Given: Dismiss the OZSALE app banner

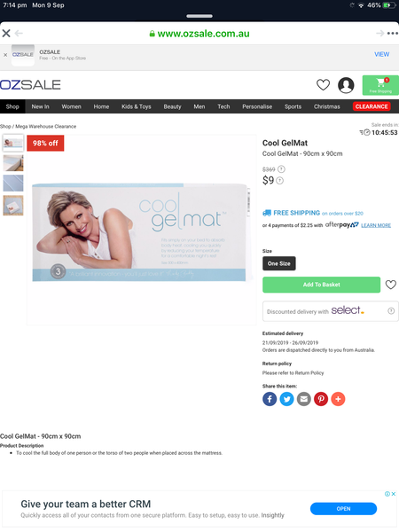Looking at the screenshot, I should 5,55.
